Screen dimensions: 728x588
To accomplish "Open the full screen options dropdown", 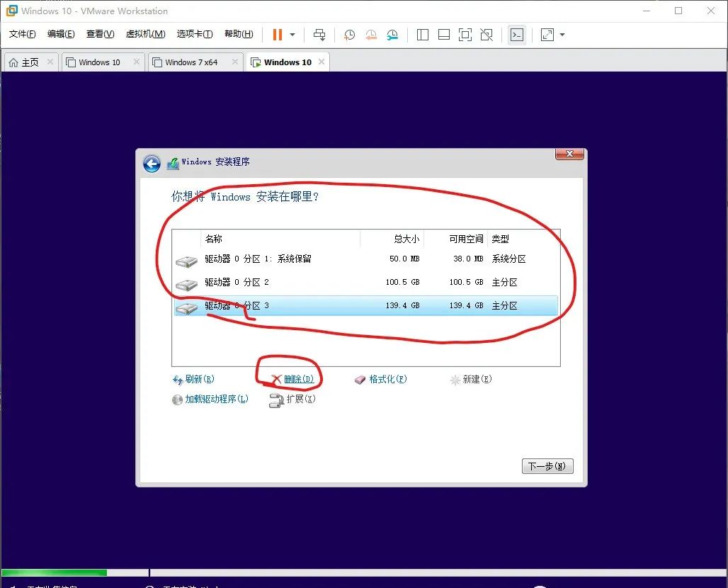I will click(563, 35).
